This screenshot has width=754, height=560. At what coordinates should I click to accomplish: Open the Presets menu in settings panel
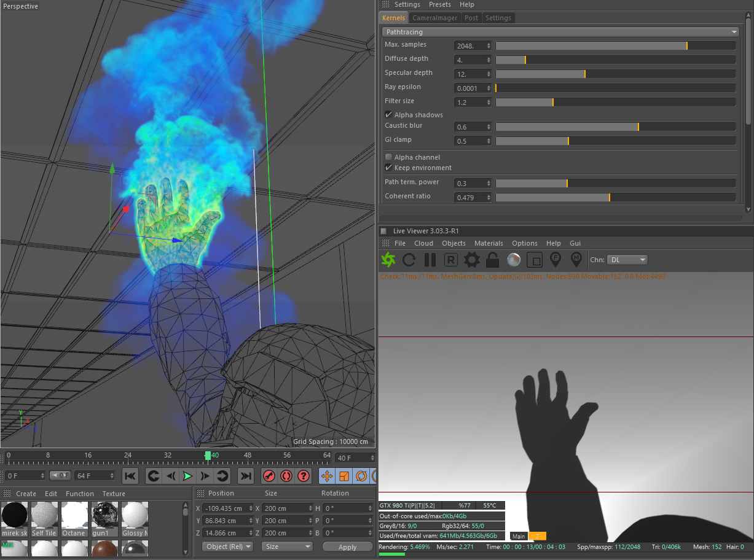440,4
